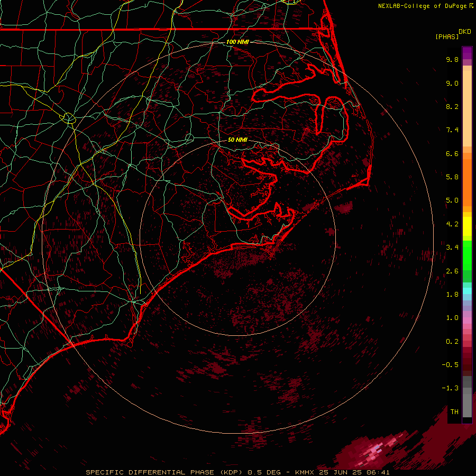Select the -1.3 value on the color scale

[450, 388]
